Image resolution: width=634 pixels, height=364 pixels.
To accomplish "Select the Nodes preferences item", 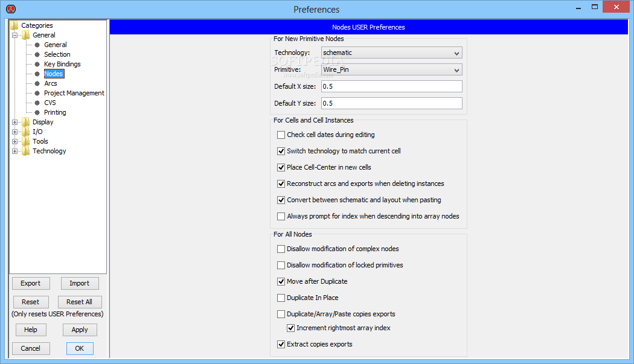I will 54,74.
